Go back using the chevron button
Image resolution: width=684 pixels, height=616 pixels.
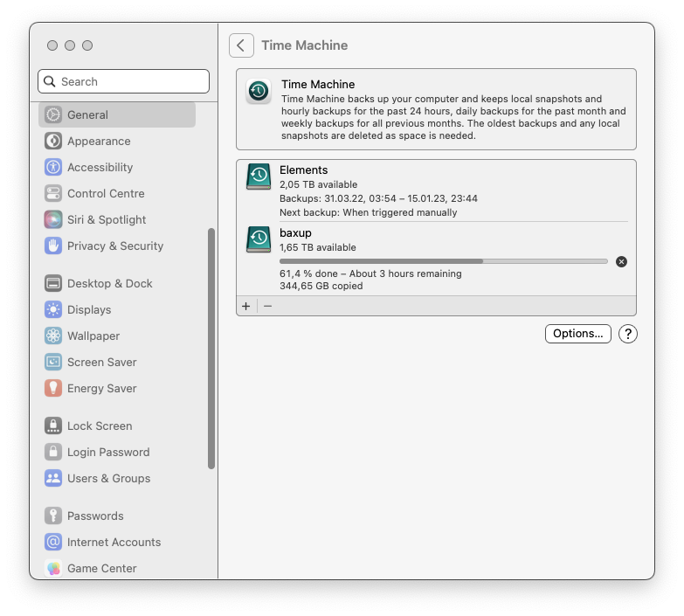(x=242, y=45)
